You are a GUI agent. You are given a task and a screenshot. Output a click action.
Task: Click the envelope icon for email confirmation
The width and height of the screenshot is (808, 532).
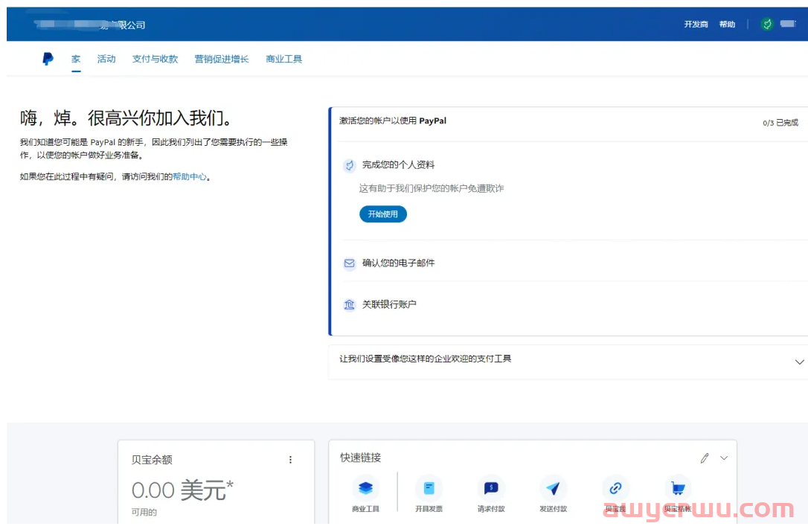click(x=350, y=263)
